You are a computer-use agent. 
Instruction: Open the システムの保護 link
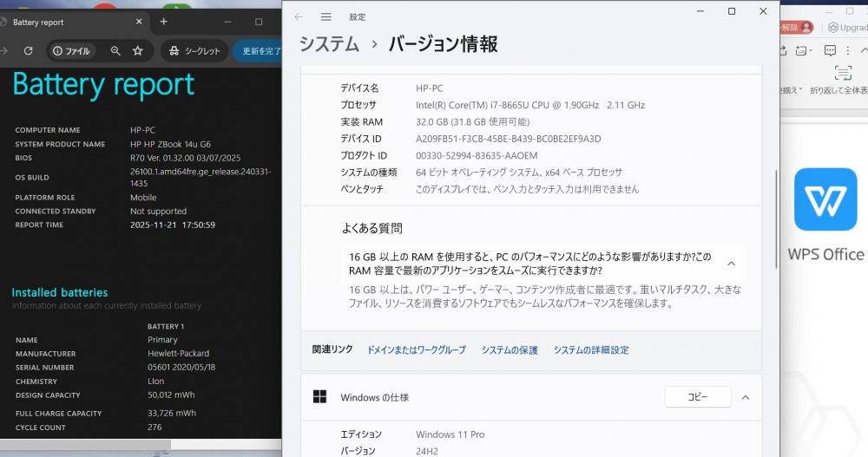pyautogui.click(x=510, y=349)
